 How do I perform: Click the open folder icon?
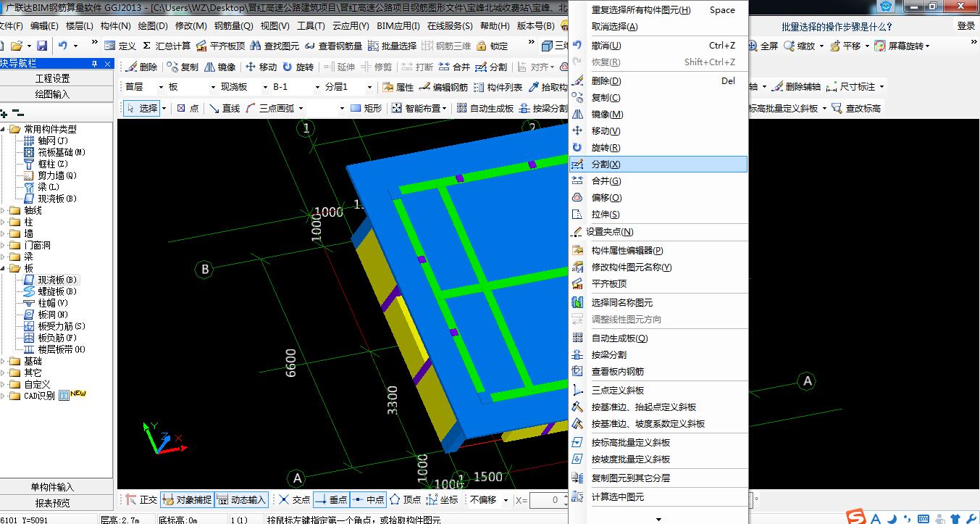pyautogui.click(x=17, y=46)
